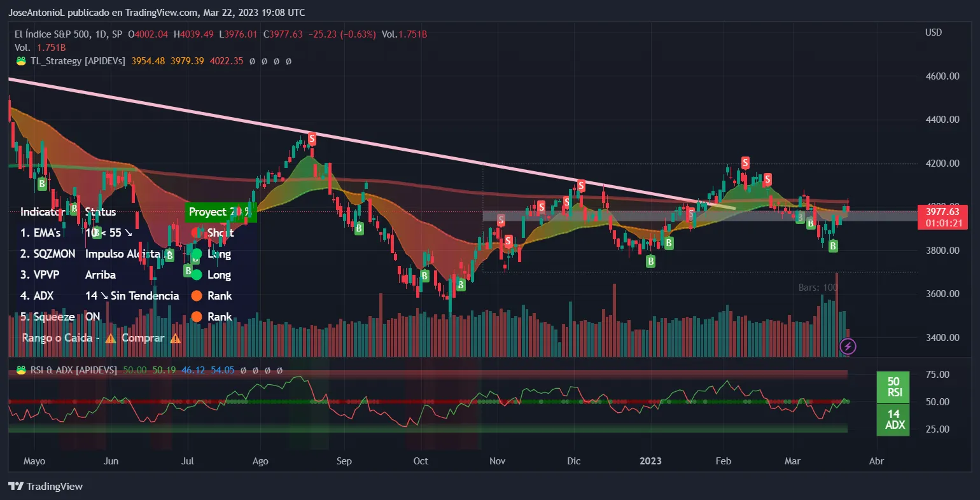This screenshot has height=500, width=980.
Task: Click the green Long circle in VPVP row
Action: [196, 275]
